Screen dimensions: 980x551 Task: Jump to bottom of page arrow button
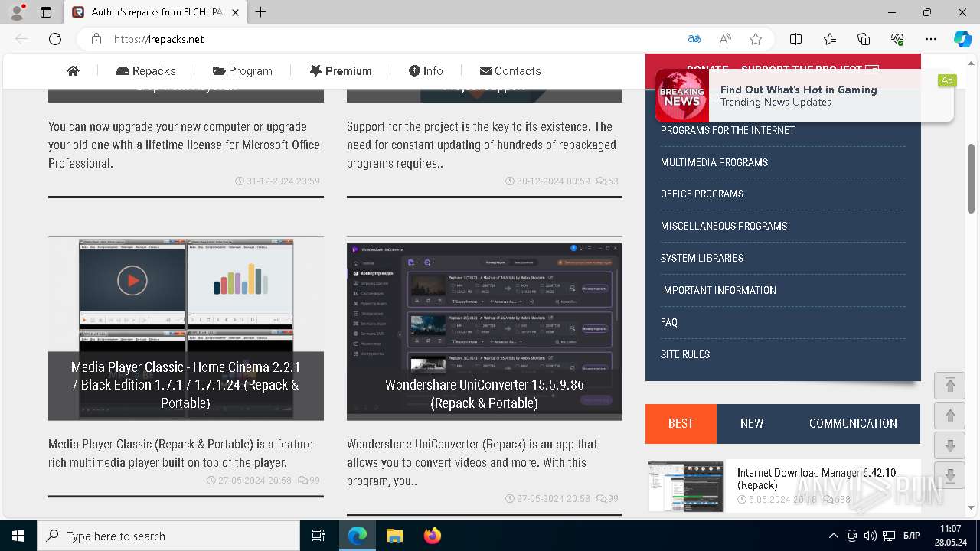click(x=950, y=475)
